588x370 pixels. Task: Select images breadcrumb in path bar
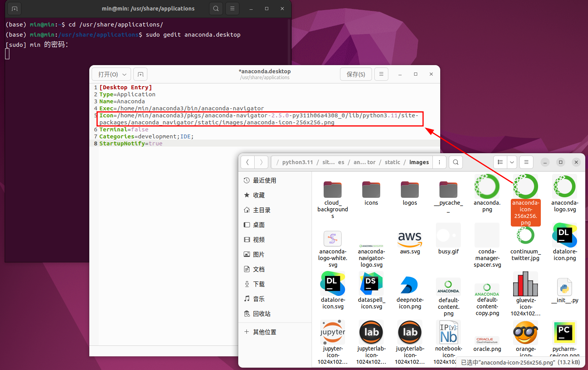click(x=419, y=162)
